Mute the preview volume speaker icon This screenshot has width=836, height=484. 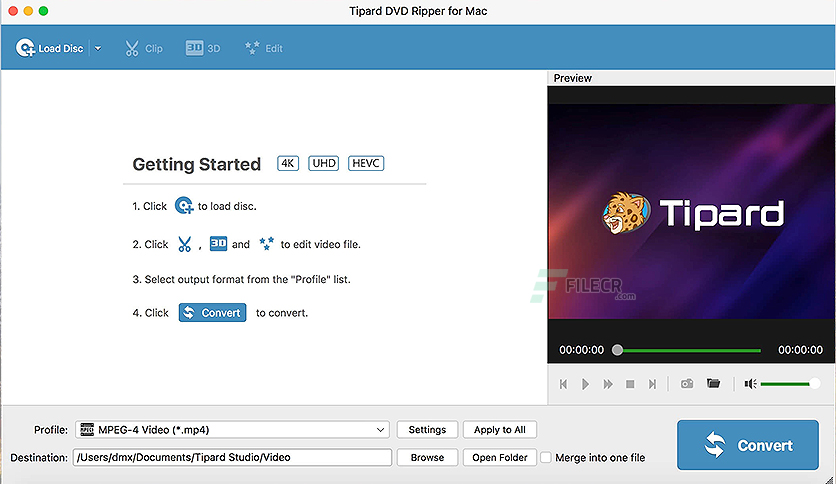[x=750, y=384]
